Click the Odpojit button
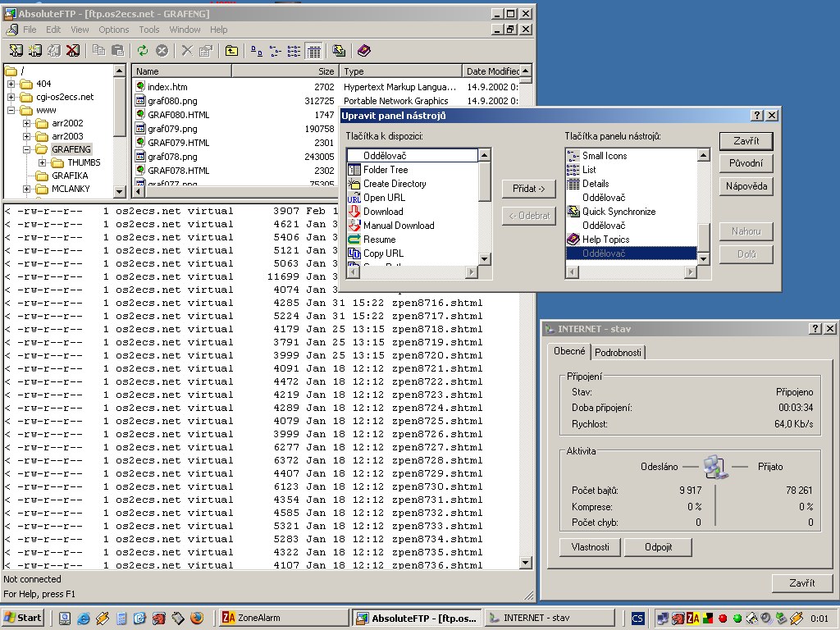 pos(658,547)
